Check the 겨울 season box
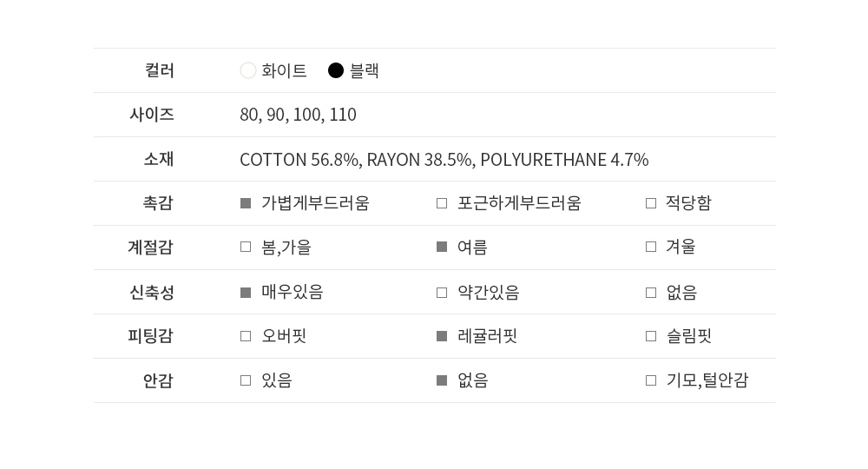Screen dimensions: 868x469 pos(651,247)
